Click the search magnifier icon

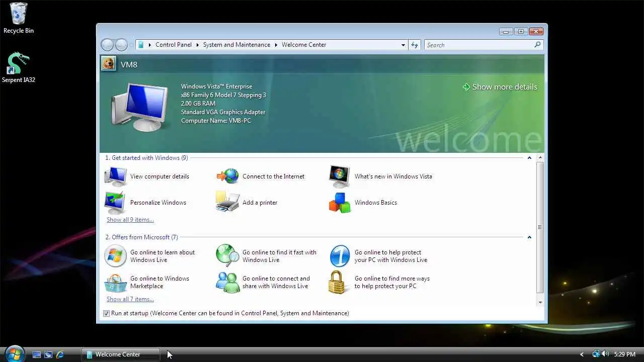pyautogui.click(x=537, y=45)
